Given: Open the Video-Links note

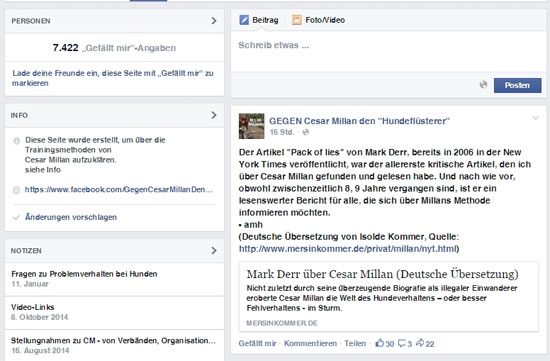Looking at the screenshot, I should pos(33,307).
